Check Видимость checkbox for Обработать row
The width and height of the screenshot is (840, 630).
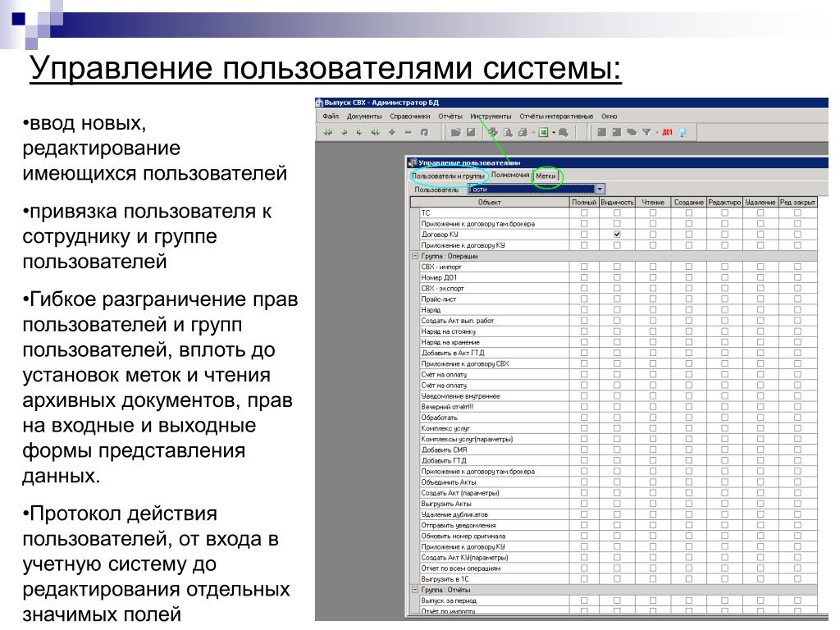[x=617, y=418]
